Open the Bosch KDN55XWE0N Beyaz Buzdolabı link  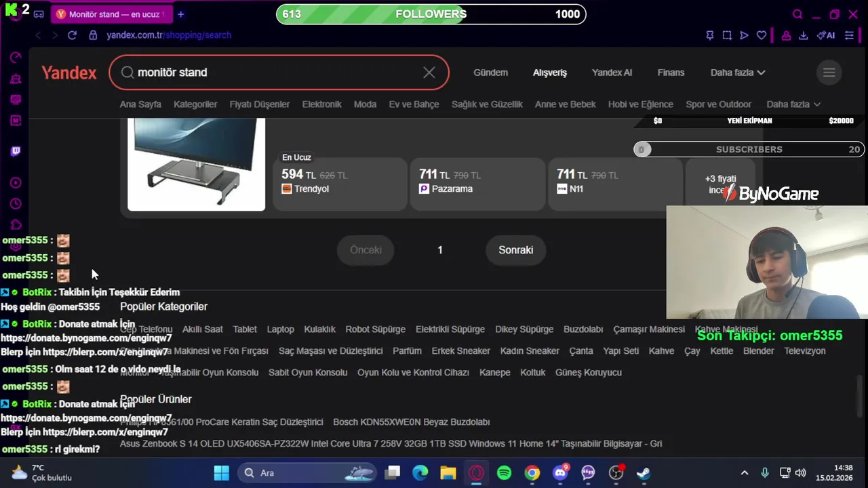point(411,422)
